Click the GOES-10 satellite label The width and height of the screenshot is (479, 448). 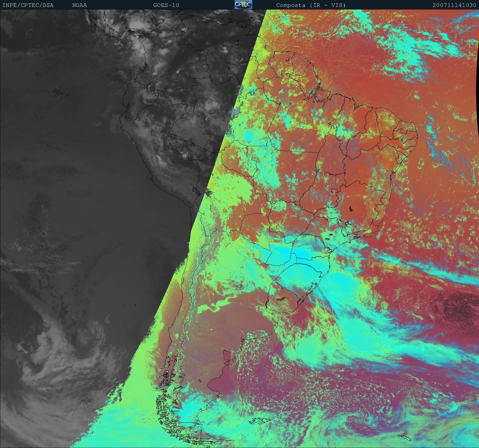click(166, 5)
